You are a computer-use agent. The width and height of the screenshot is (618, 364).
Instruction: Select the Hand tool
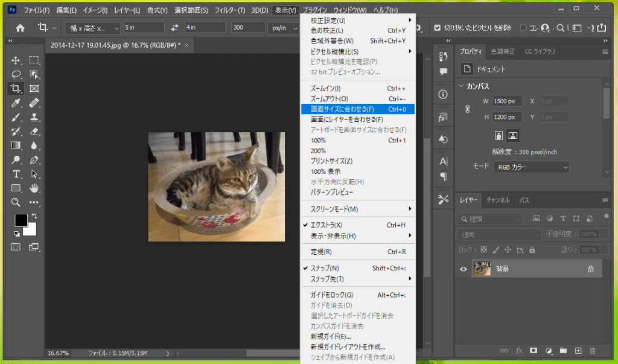click(34, 188)
